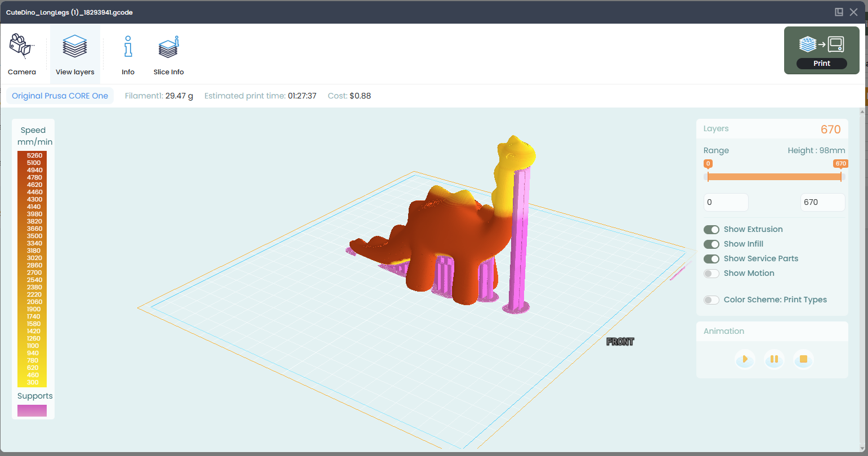Open Slice Info
Screen dimensions: 868x456
pyautogui.click(x=168, y=54)
